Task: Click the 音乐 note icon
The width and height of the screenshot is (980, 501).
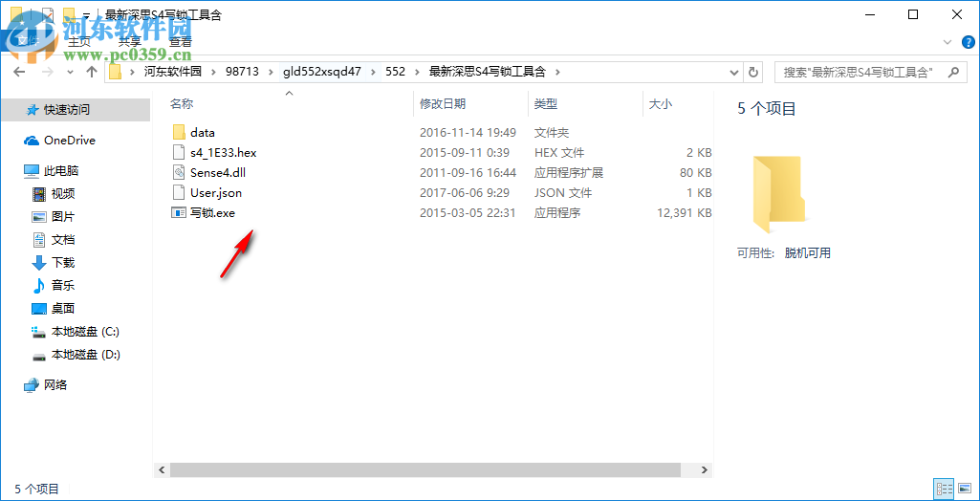Action: pyautogui.click(x=39, y=286)
